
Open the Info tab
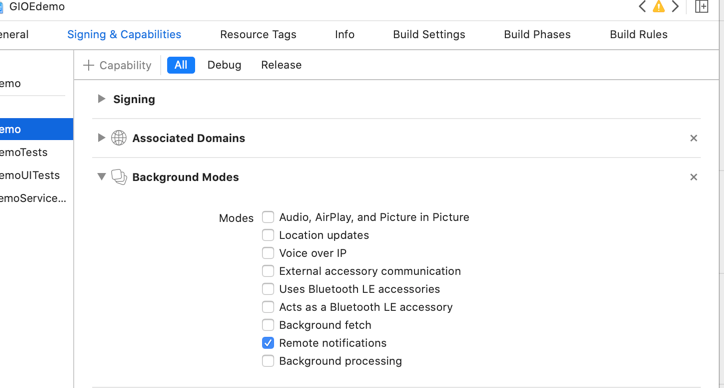pos(344,35)
